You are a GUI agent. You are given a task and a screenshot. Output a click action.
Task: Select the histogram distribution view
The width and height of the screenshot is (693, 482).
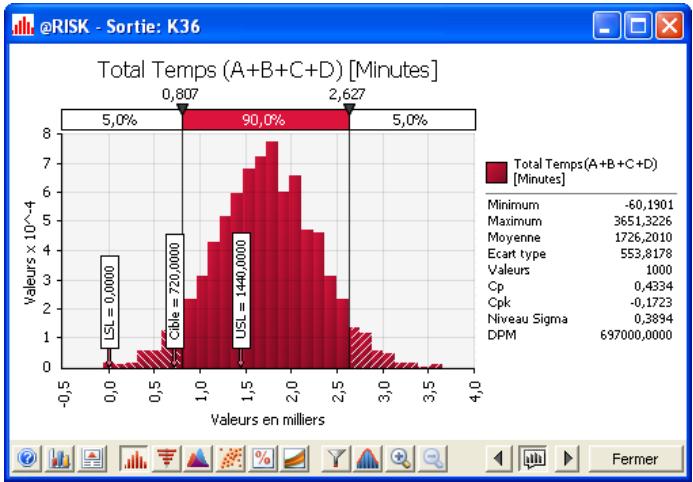(134, 458)
